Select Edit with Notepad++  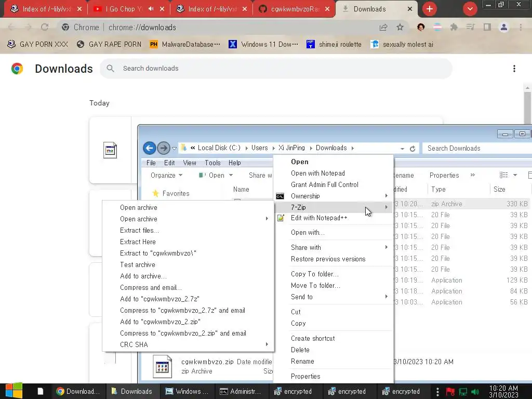(x=333, y=218)
